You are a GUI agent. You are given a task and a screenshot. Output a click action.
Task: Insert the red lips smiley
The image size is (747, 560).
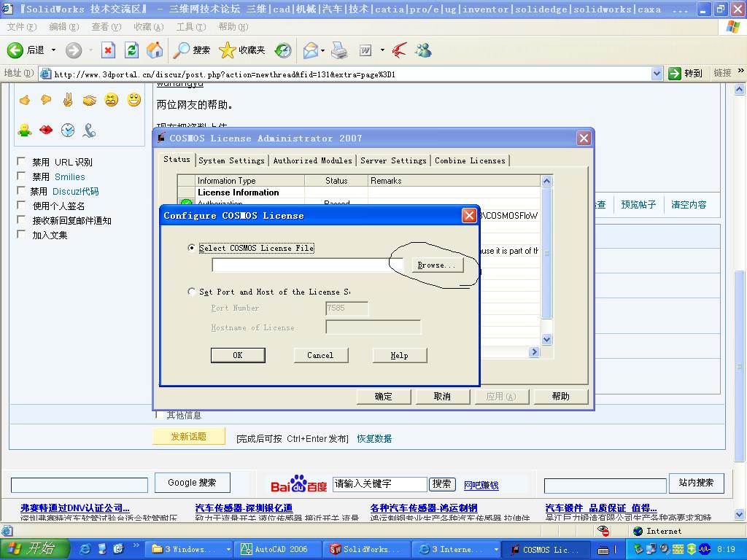[x=46, y=130]
